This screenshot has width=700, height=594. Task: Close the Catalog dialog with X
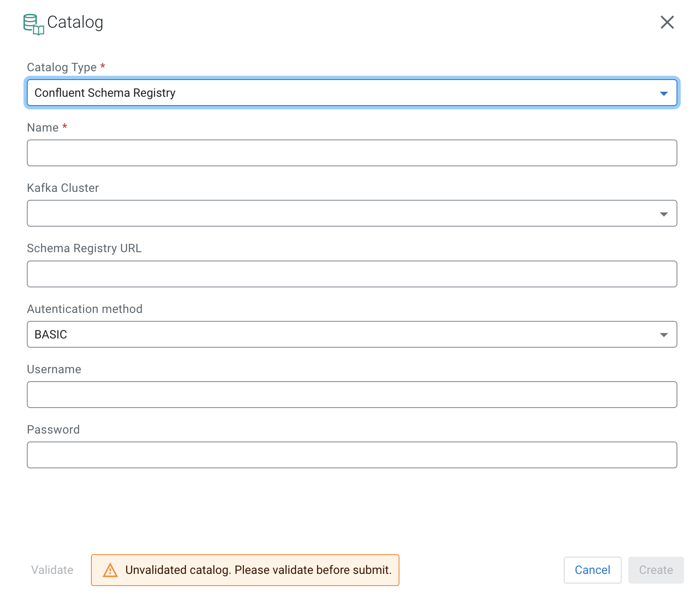(667, 22)
